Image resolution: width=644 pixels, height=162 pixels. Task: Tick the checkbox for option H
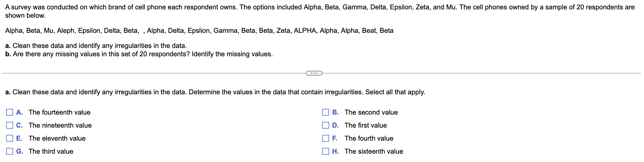coord(325,151)
